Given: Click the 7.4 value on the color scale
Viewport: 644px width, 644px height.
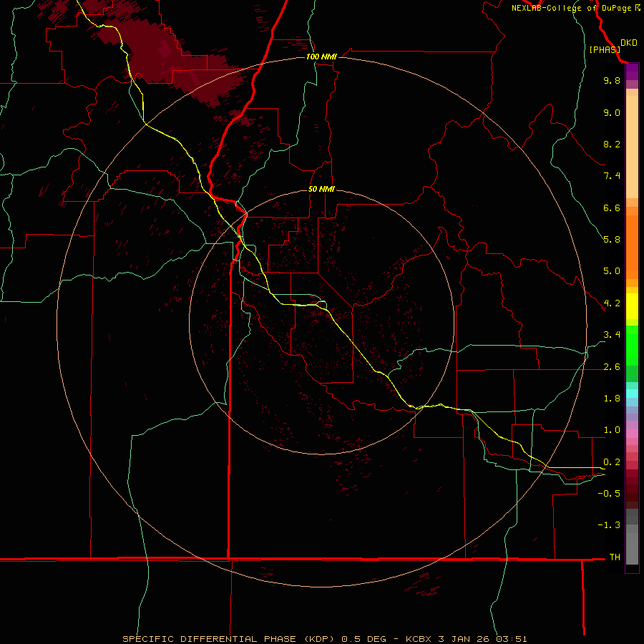Looking at the screenshot, I should 612,176.
